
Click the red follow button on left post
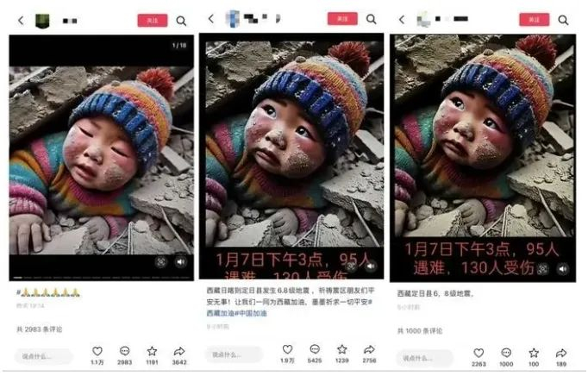[x=153, y=20]
